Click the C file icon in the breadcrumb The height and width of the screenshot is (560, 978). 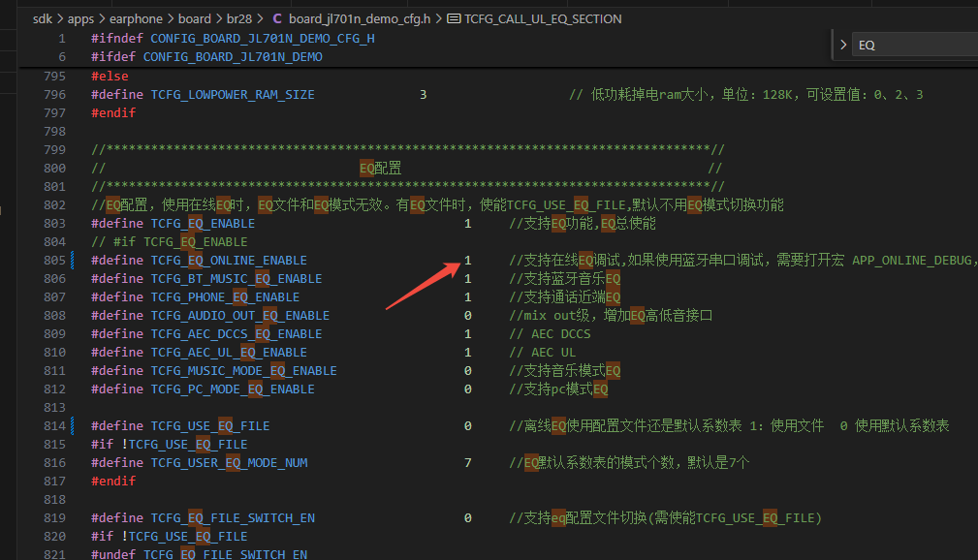tap(277, 18)
